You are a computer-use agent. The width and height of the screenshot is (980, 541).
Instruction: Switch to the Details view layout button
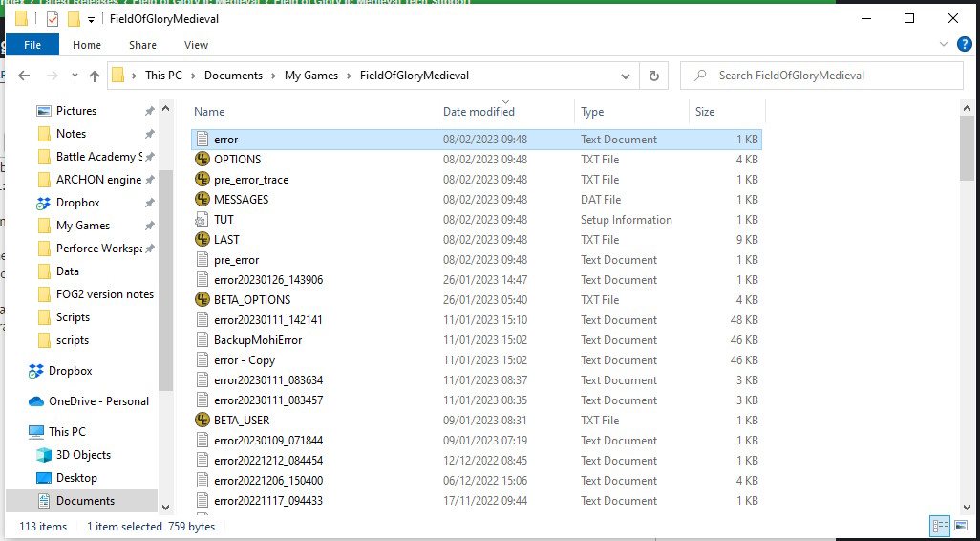940,526
